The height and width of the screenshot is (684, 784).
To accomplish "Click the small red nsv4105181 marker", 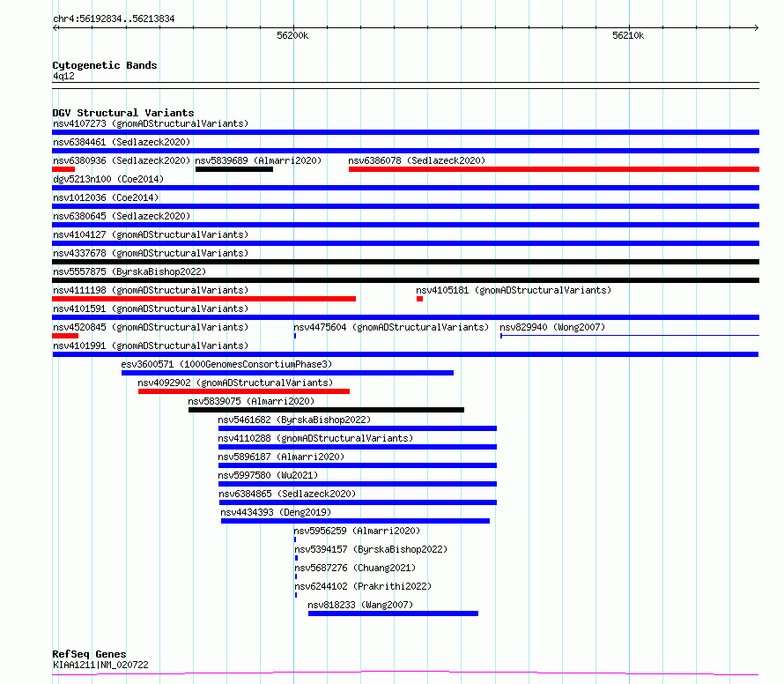I will (x=420, y=299).
